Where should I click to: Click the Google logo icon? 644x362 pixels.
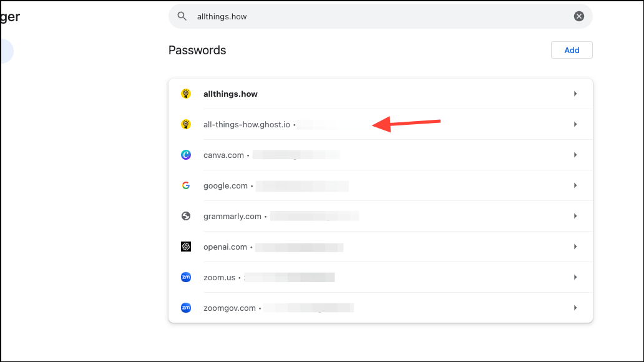(186, 185)
